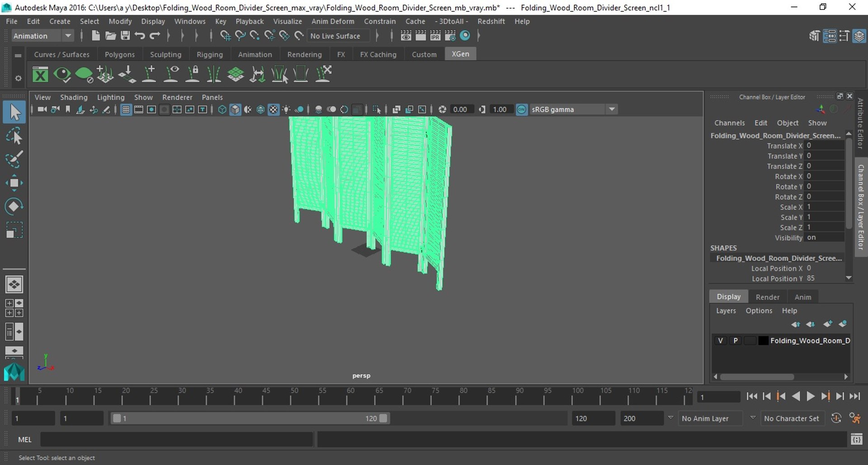
Task: Click the Open Scene folder icon
Action: [x=110, y=35]
